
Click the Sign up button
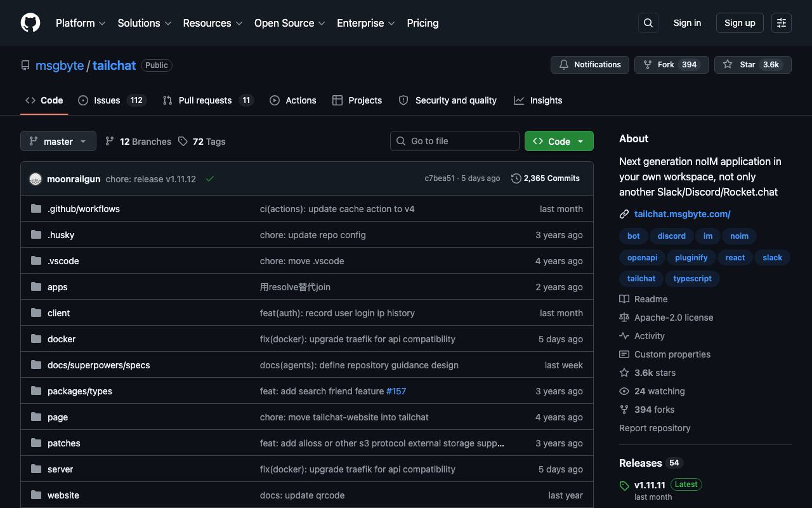pos(740,23)
